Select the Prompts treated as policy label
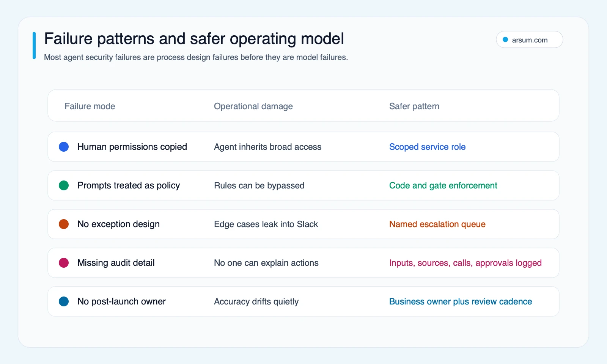Screen dimensions: 607x364 [129, 185]
